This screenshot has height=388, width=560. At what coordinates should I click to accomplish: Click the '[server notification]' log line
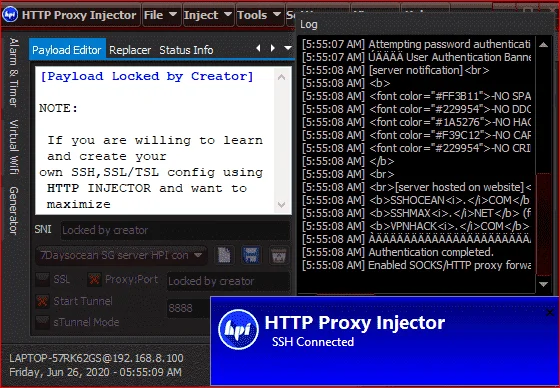coord(396,70)
